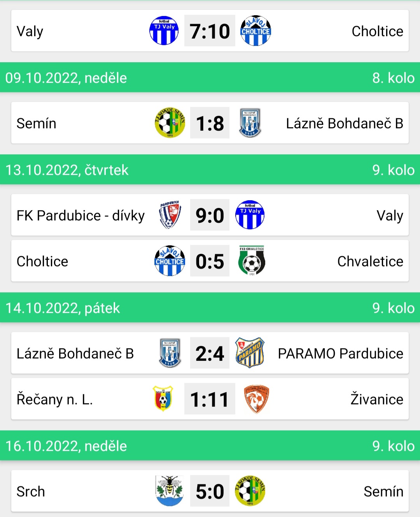Open the TJ Sokol Semín crest in the 1:8 match
420x517 pixels.
pos(170,123)
